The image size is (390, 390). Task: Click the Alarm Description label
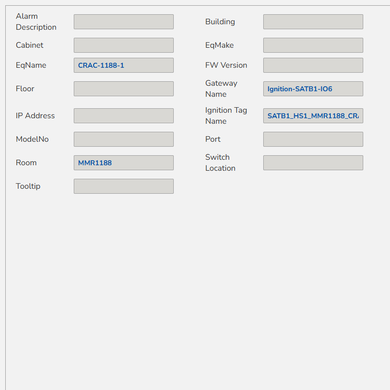tap(36, 22)
